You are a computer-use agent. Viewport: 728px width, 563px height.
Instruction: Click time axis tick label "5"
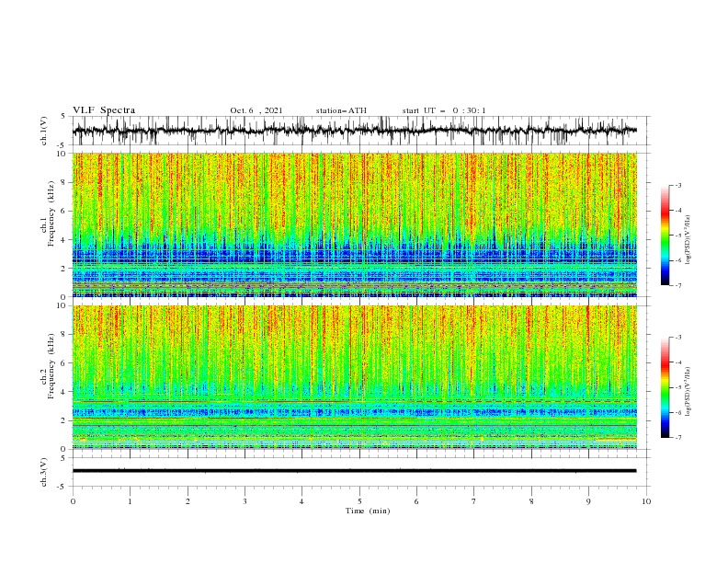(359, 501)
